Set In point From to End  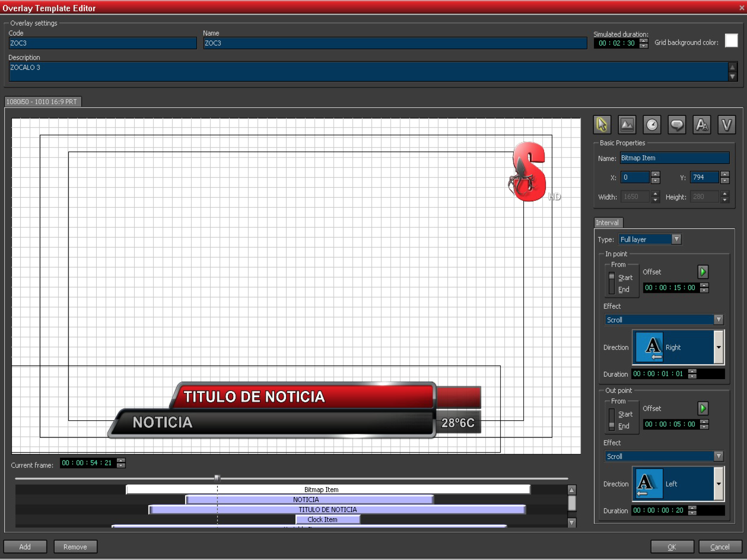coord(623,290)
